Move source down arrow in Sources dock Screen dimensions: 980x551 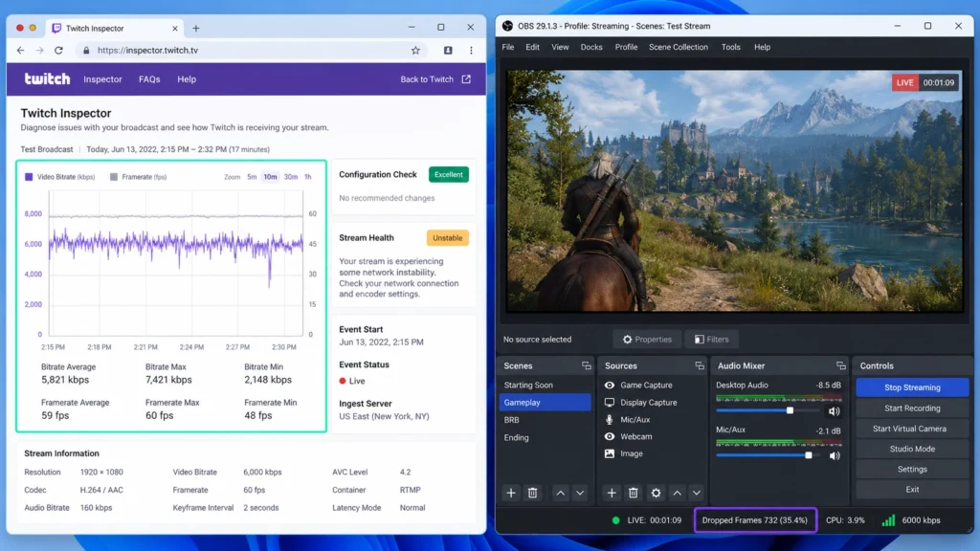[x=697, y=493]
